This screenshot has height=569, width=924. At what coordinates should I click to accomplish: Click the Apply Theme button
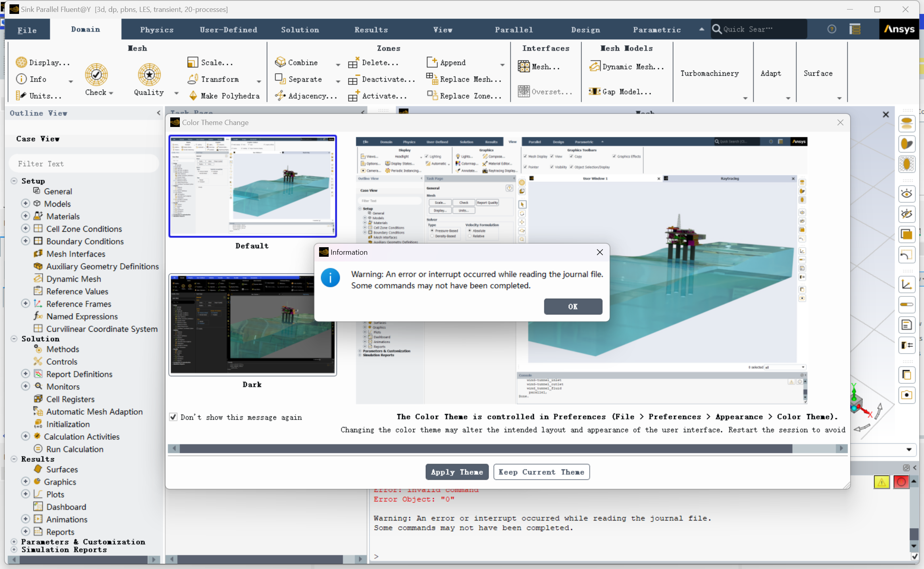pos(457,472)
